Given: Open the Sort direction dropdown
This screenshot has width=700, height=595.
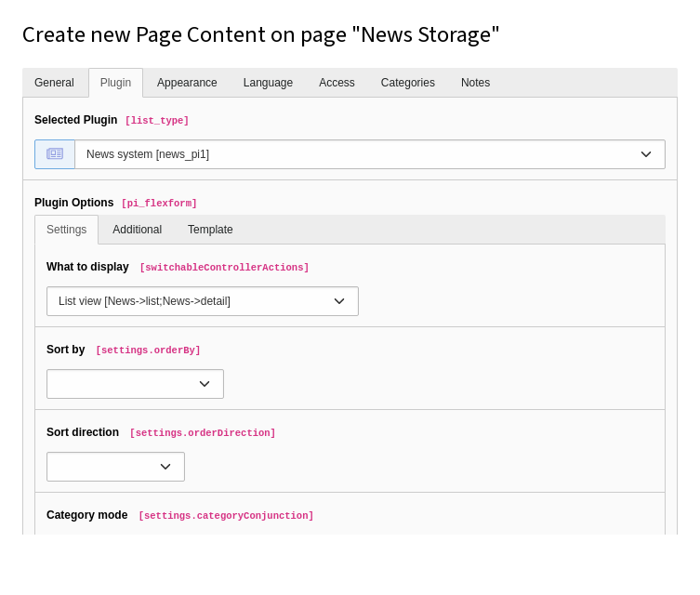Looking at the screenshot, I should (x=115, y=467).
